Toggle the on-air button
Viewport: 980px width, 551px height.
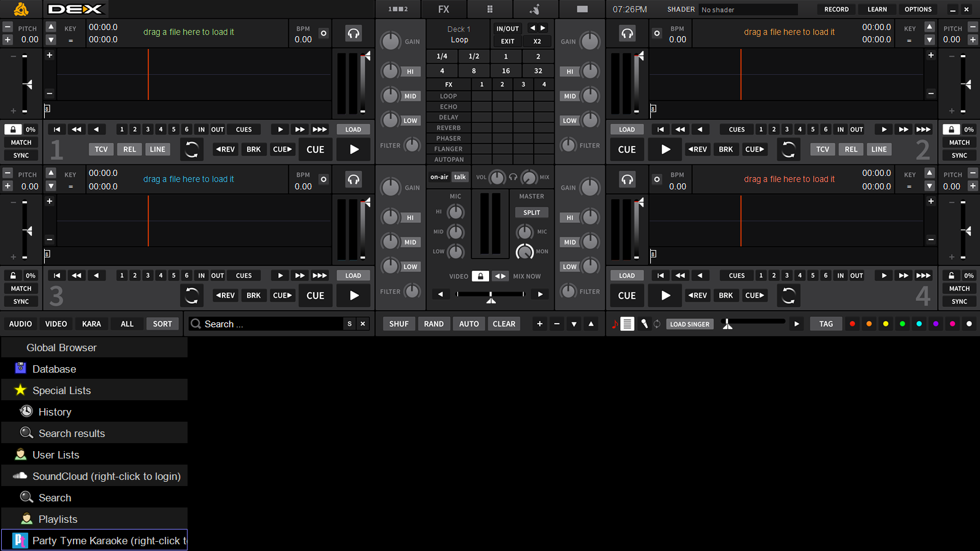coord(439,177)
